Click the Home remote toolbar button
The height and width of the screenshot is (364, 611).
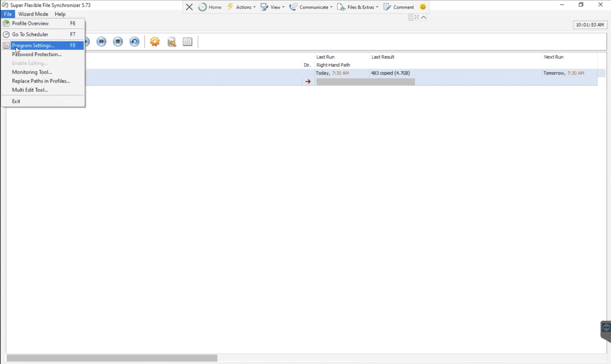(210, 7)
